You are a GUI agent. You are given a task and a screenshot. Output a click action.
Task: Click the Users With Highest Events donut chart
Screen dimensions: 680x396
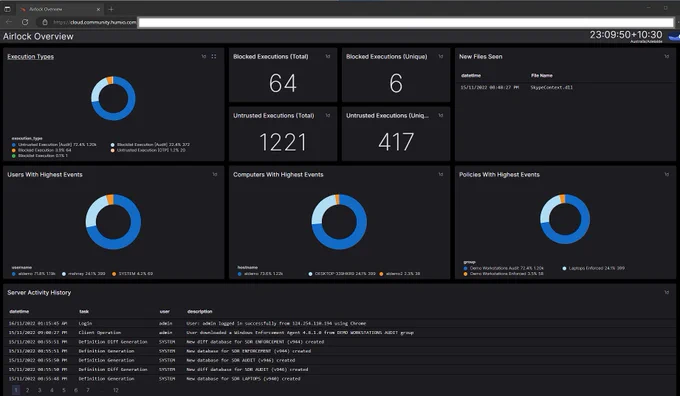point(113,222)
